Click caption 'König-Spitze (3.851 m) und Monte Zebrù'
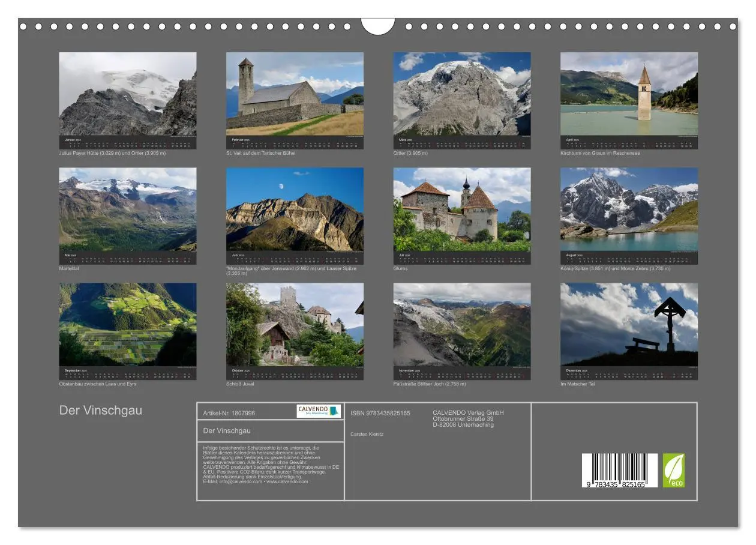Image resolution: width=756 pixels, height=545 pixels. pyautogui.click(x=617, y=269)
